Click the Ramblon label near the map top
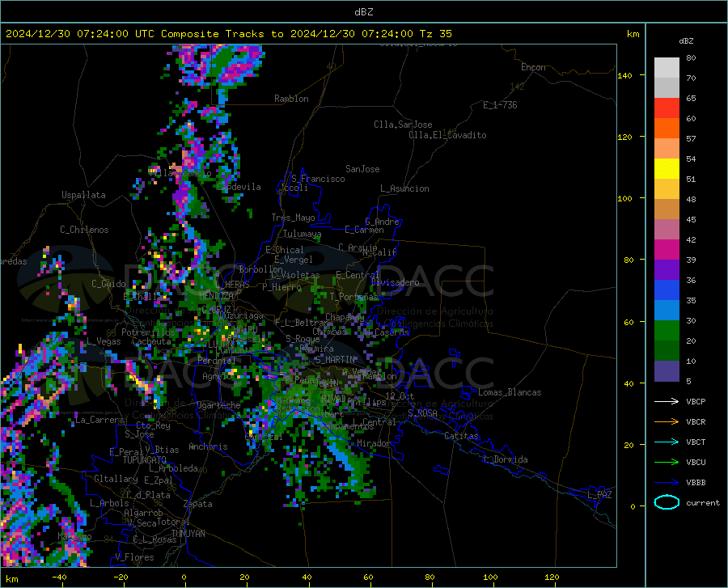This screenshot has width=728, height=588. point(291,99)
